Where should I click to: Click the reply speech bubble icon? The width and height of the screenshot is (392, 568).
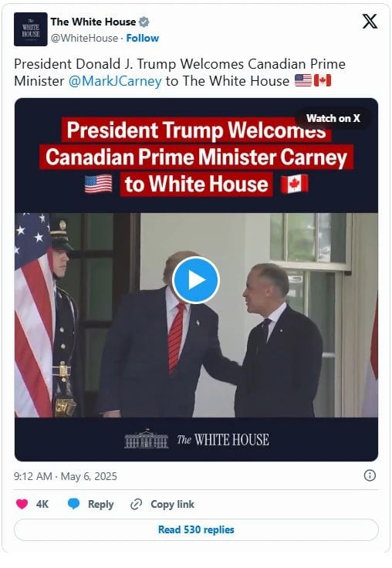pyautogui.click(x=73, y=504)
